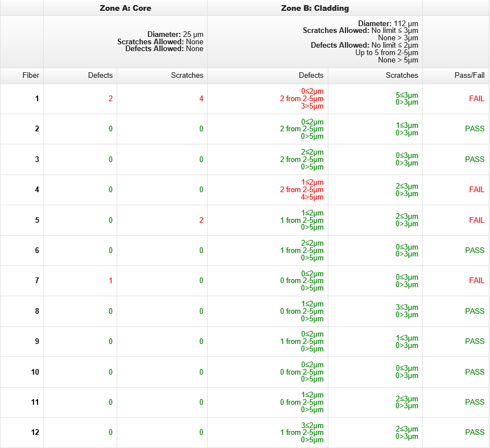Select the Fiber column header
490x448 pixels.
tap(31, 75)
